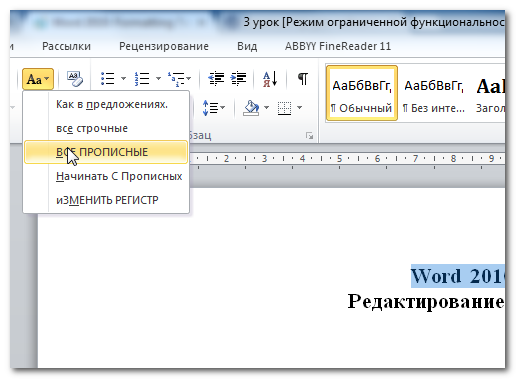Click the Multilevel list icon
The width and height of the screenshot is (516, 379).
(176, 79)
